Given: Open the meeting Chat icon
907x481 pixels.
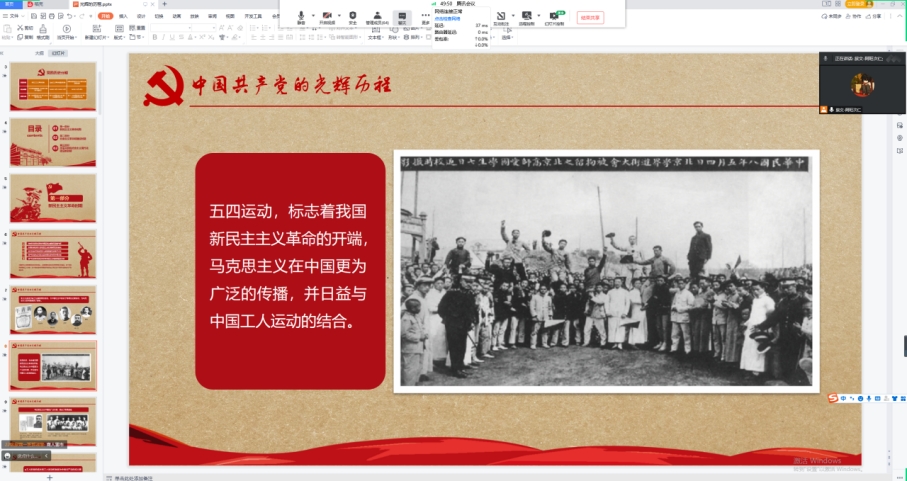Looking at the screenshot, I should pyautogui.click(x=402, y=17).
